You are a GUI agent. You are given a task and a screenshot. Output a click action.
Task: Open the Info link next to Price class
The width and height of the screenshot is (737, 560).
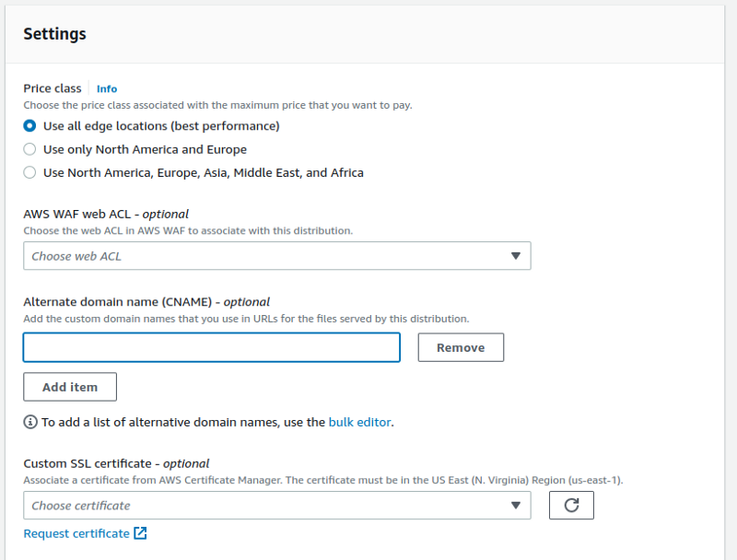(107, 89)
